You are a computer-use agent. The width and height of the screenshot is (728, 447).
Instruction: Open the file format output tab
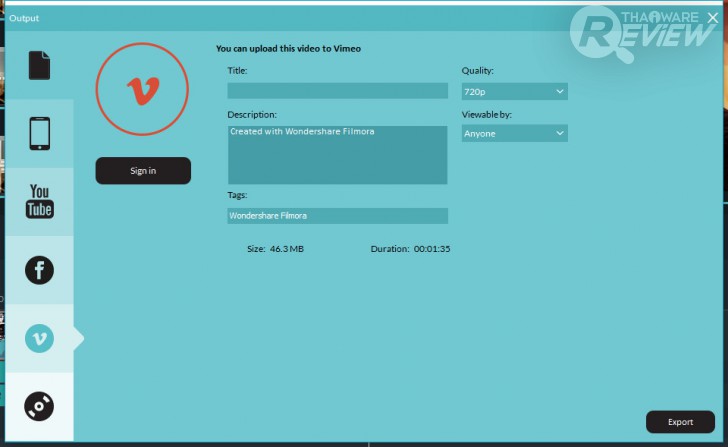(x=39, y=65)
